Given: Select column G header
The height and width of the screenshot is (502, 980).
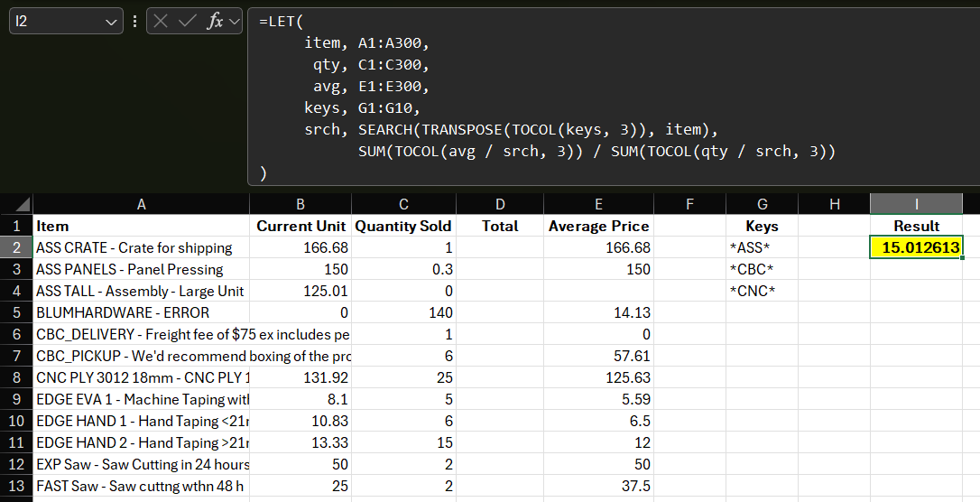Looking at the screenshot, I should click(x=762, y=204).
